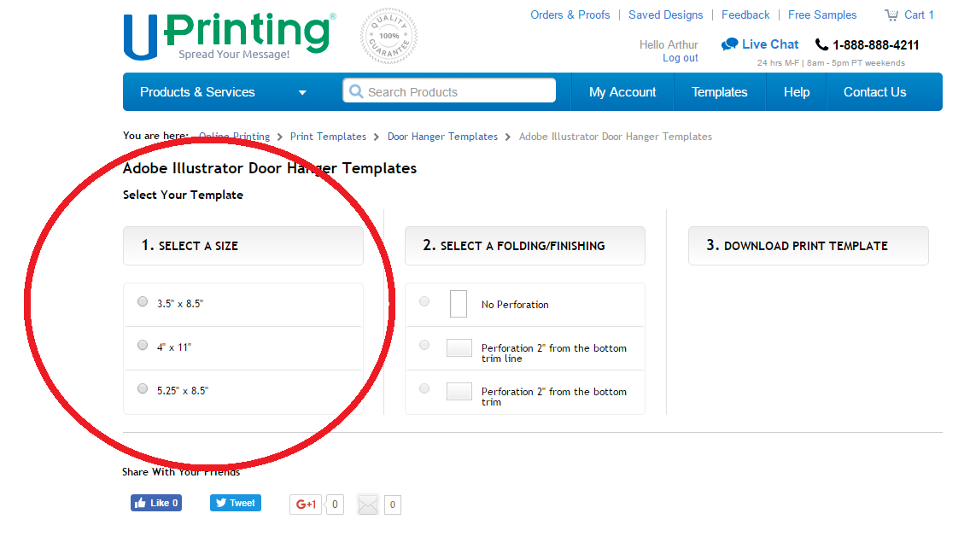Open the Free Samples link
Viewport: 970px width, 560px height.
(822, 15)
